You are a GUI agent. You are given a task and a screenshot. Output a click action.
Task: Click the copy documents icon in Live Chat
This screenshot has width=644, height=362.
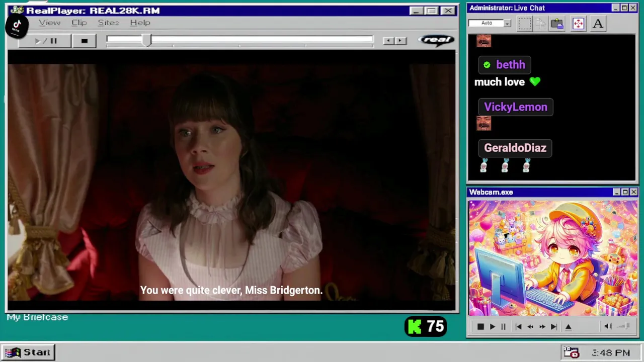click(x=541, y=24)
